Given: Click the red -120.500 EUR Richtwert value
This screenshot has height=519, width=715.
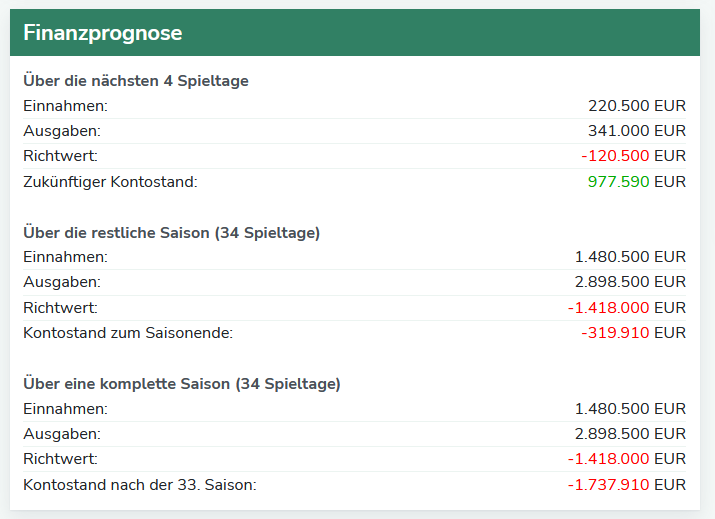Looking at the screenshot, I should [633, 156].
